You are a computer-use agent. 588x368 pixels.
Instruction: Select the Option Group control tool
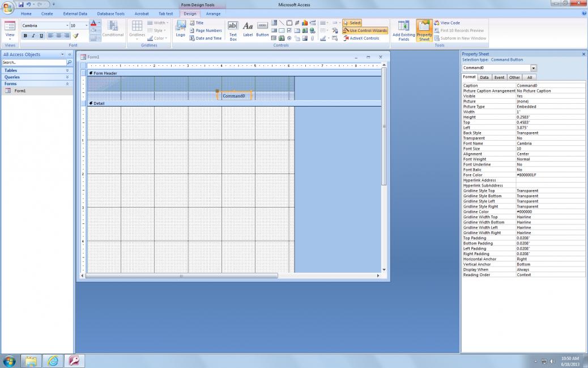[x=289, y=23]
